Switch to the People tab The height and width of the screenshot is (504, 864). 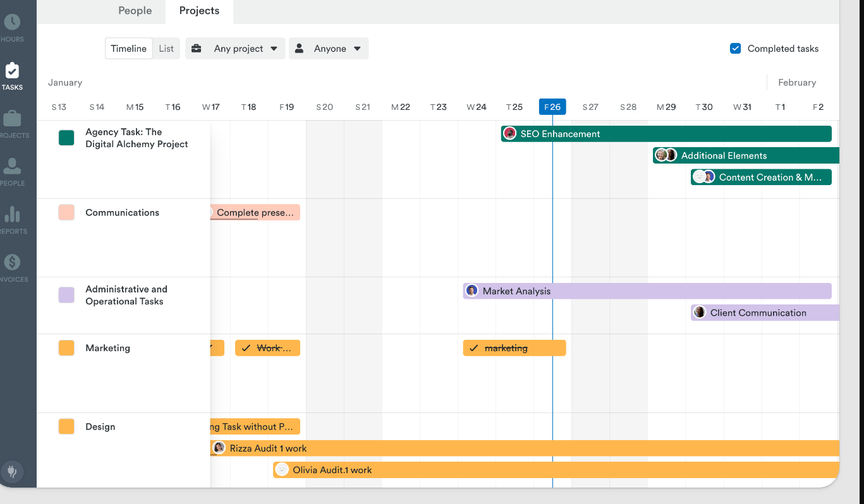click(x=135, y=11)
